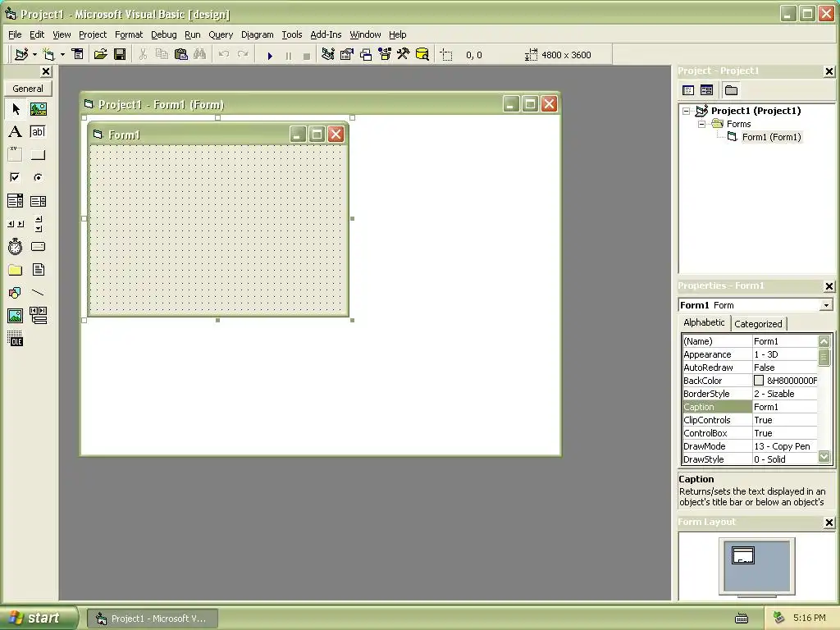The width and height of the screenshot is (840, 630).
Task: Open the Menu Editor from toolbar
Action: click(78, 54)
